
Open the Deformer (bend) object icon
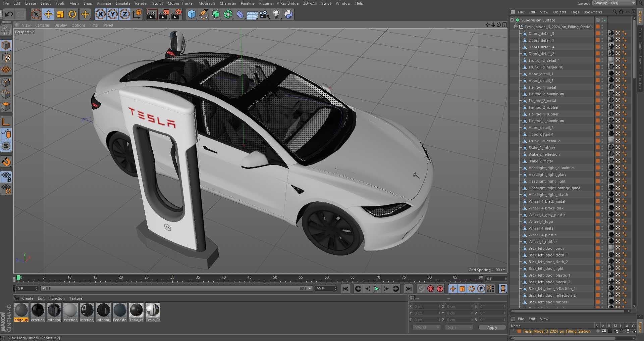[240, 14]
